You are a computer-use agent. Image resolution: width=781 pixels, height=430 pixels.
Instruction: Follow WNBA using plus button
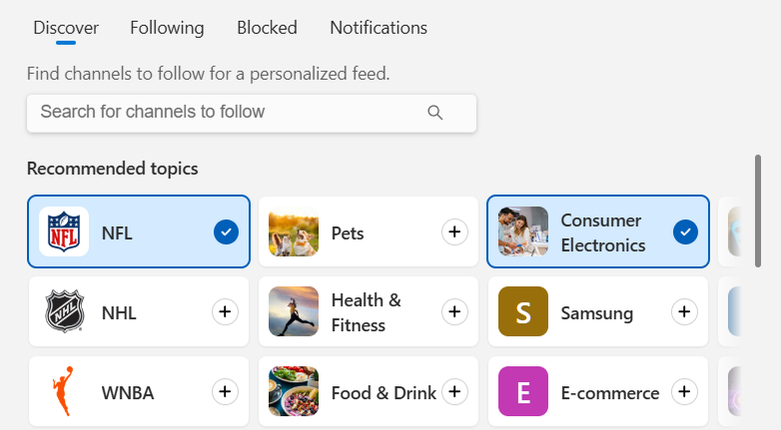(x=226, y=392)
